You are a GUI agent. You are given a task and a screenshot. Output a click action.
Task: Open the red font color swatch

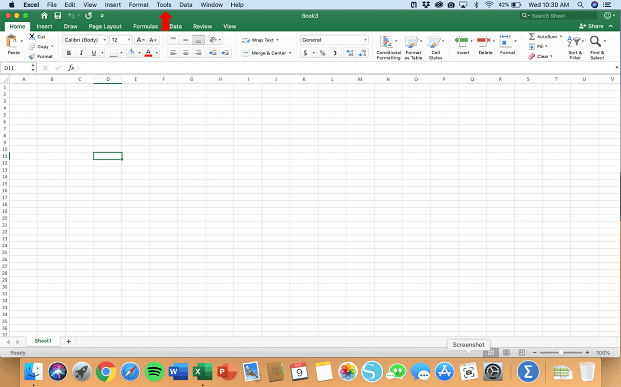[148, 53]
